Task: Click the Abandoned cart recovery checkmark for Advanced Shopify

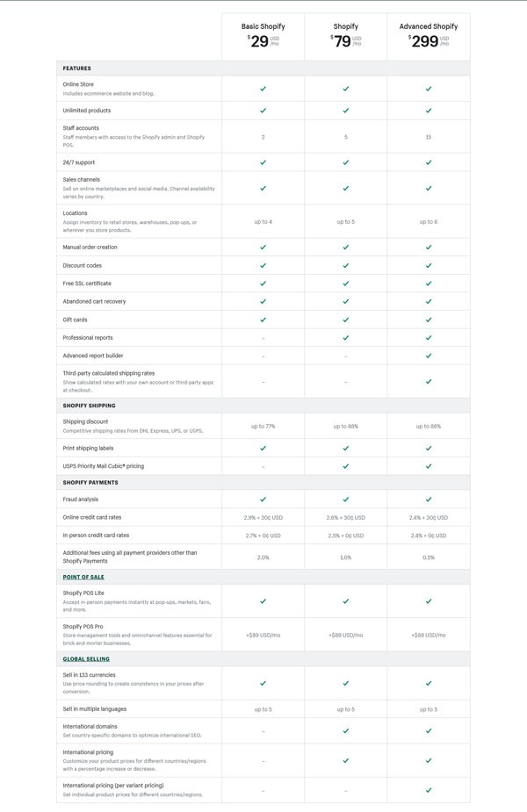Action: tap(429, 301)
